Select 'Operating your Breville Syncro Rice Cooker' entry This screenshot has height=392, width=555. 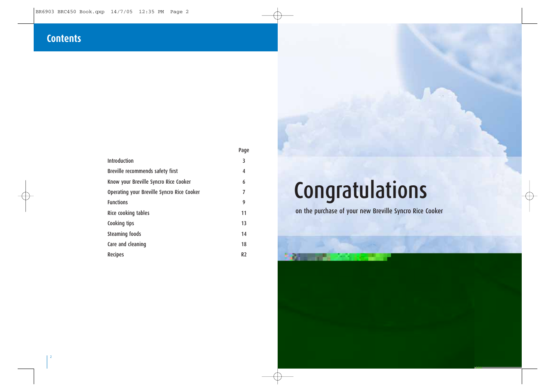click(x=154, y=192)
